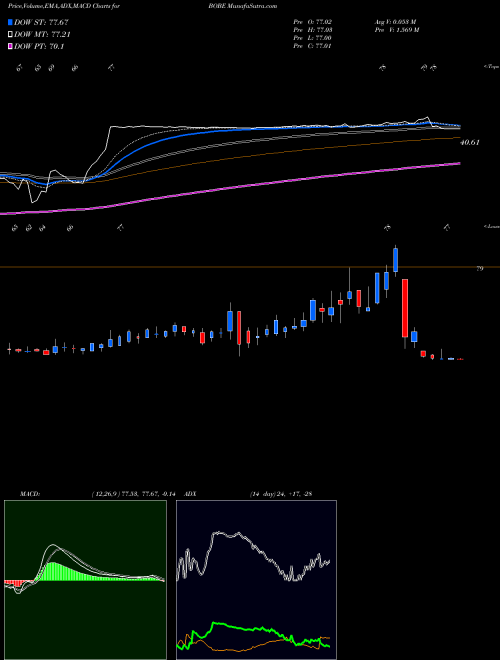
Task: Select MACD parameters '(12,26,9) 77.38, 77.67, -0.14'
Action: 136,494
